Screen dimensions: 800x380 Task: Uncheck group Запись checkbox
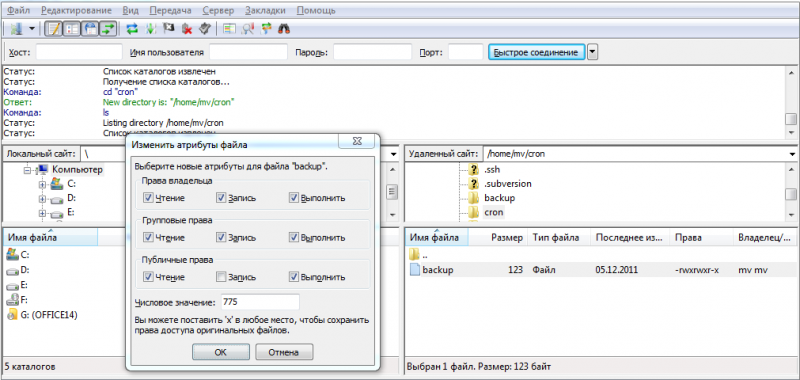221,238
